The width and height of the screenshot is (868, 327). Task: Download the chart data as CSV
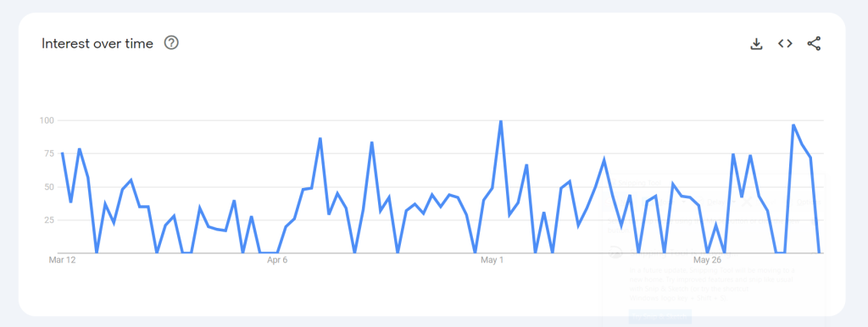pos(756,44)
